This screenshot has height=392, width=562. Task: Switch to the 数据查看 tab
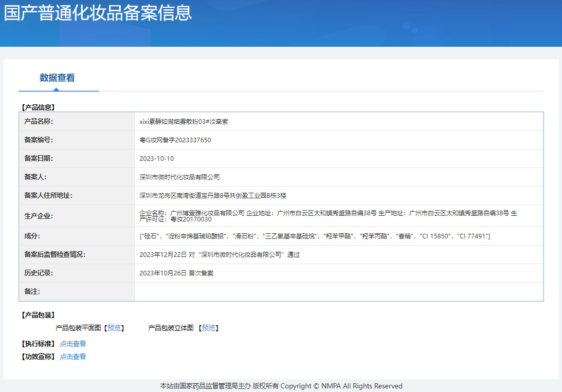[x=57, y=78]
